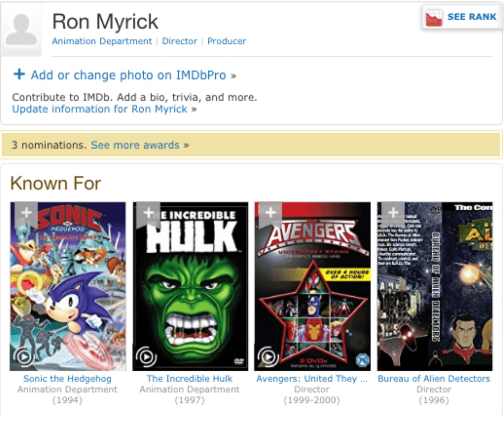
Task: Choose the Producer category link
Action: [226, 41]
